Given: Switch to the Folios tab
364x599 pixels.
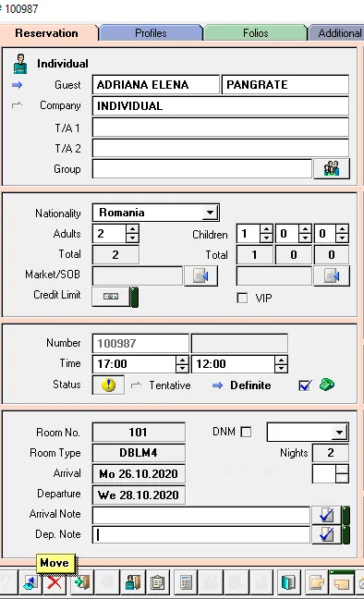Looking at the screenshot, I should [x=256, y=33].
